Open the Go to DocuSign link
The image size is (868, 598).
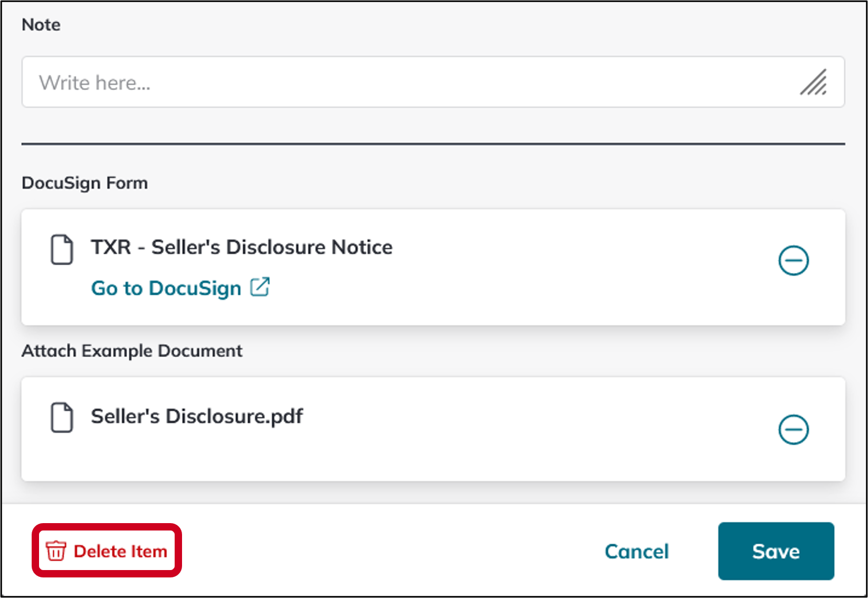click(x=166, y=288)
